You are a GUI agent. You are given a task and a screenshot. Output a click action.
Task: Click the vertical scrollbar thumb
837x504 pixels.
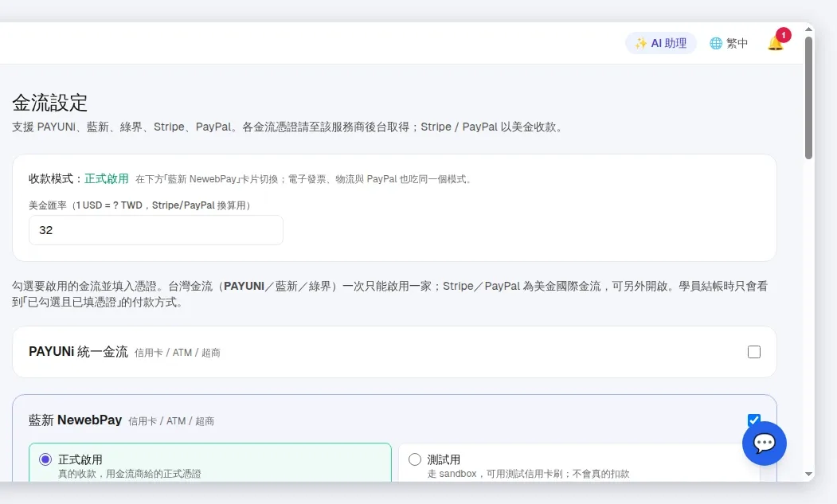click(x=808, y=98)
